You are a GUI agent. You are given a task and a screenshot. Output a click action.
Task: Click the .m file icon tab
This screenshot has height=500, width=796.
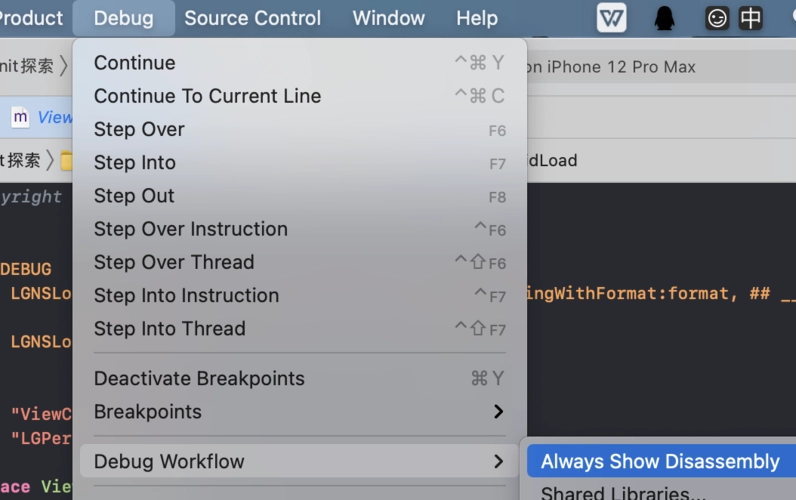(20, 117)
